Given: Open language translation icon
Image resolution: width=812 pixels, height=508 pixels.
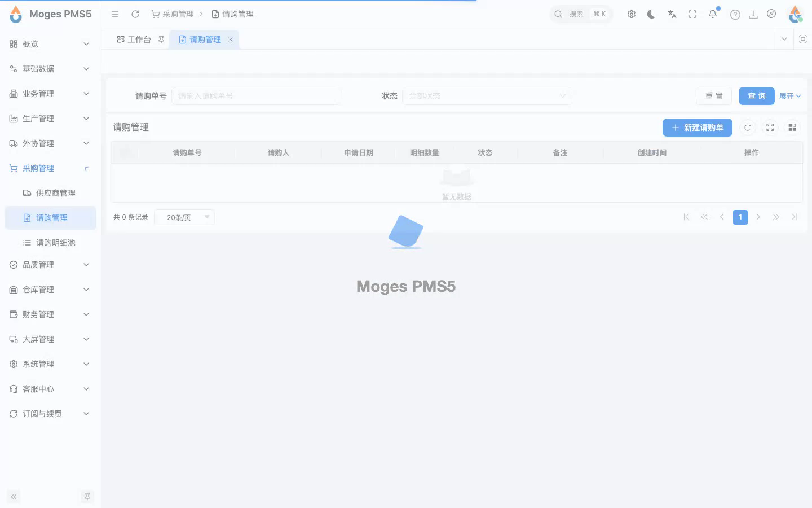Looking at the screenshot, I should (x=672, y=14).
